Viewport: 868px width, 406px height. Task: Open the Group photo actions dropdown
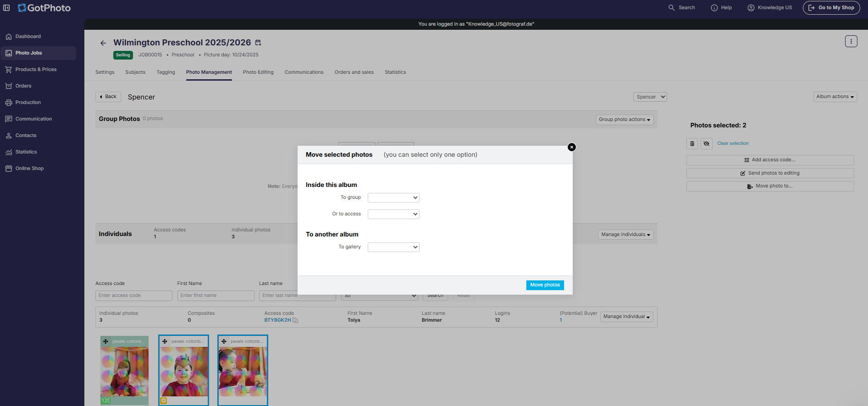625,120
